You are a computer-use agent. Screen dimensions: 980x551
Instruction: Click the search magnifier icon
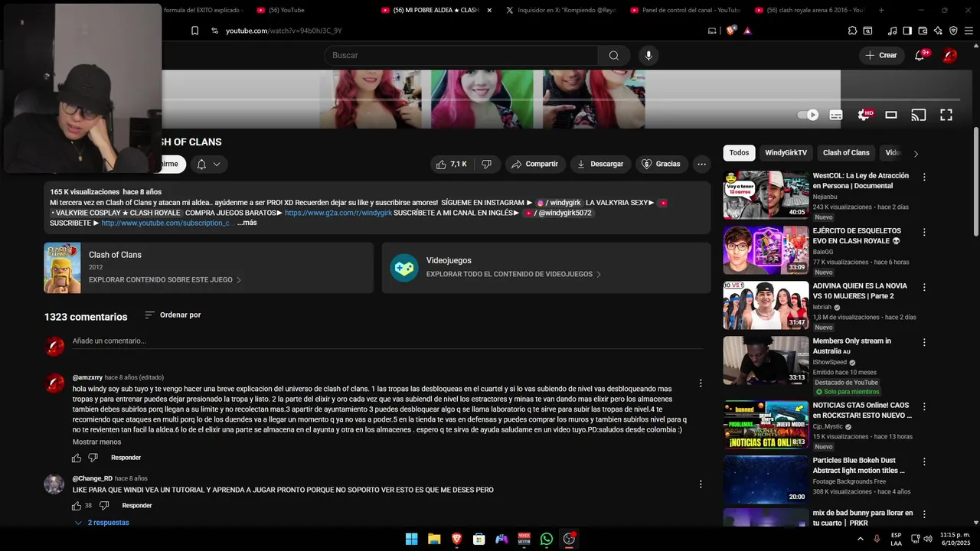[613, 55]
